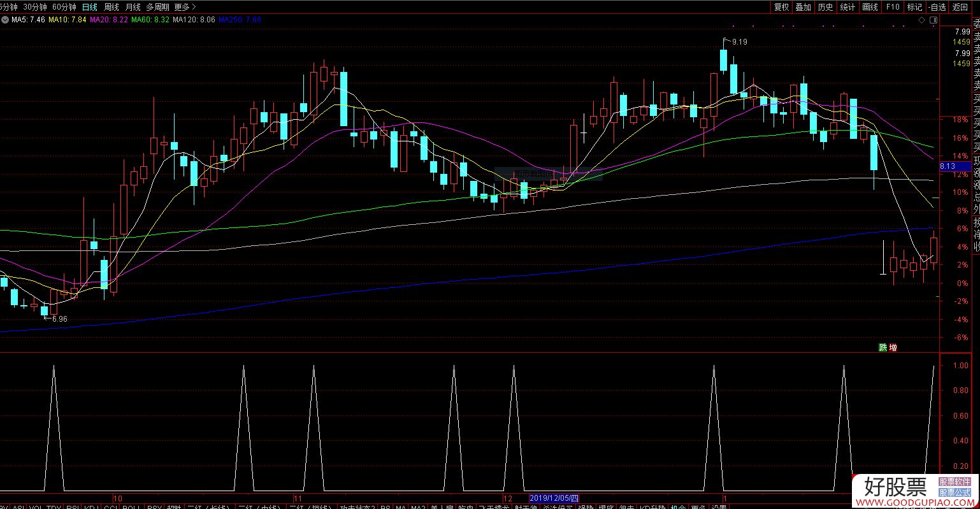
Task: Select the 日线 daily chart tab
Action: coord(90,7)
